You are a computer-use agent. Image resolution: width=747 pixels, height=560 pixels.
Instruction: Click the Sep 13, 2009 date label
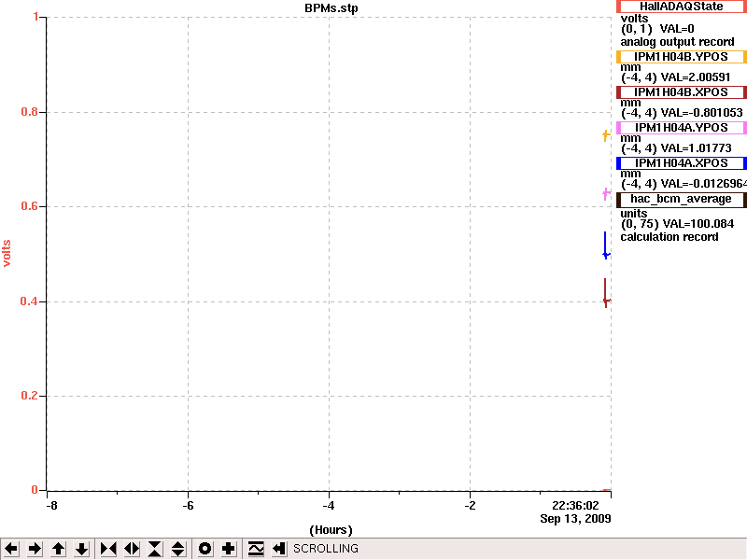click(x=575, y=519)
